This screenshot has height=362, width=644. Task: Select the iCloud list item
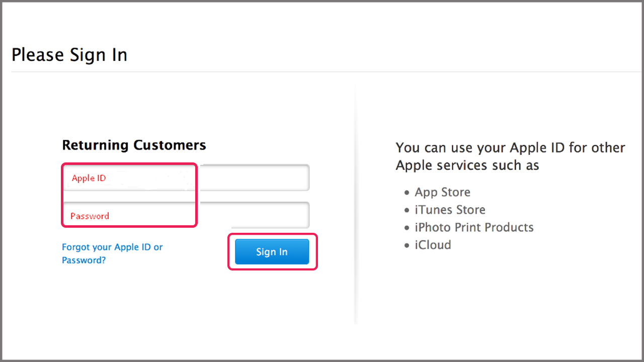pos(433,245)
